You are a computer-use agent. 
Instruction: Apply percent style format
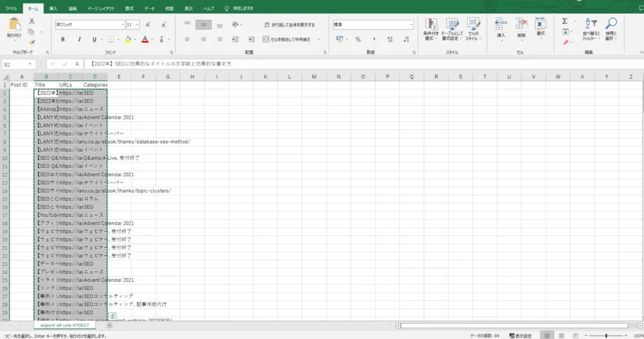tap(358, 40)
